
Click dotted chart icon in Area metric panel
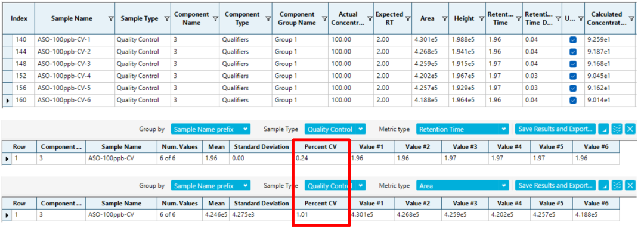[x=617, y=186]
